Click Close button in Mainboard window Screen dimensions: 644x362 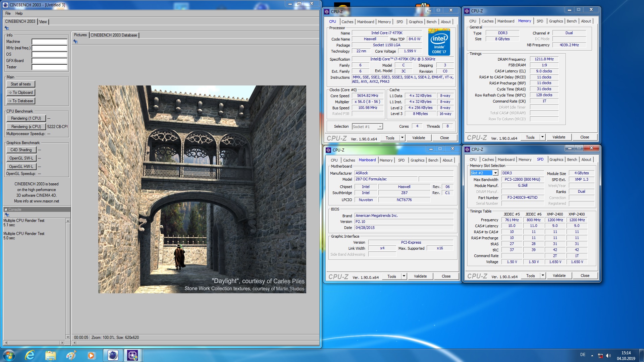pyautogui.click(x=446, y=276)
